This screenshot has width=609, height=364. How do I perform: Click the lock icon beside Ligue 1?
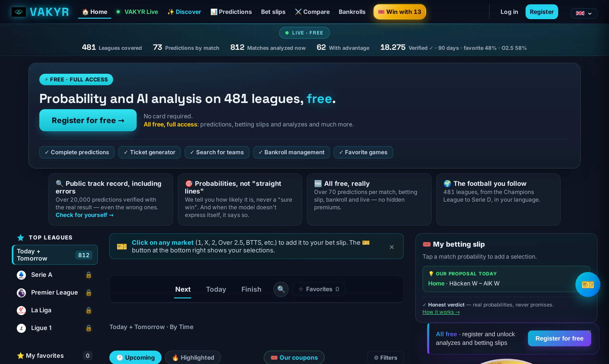(x=89, y=328)
